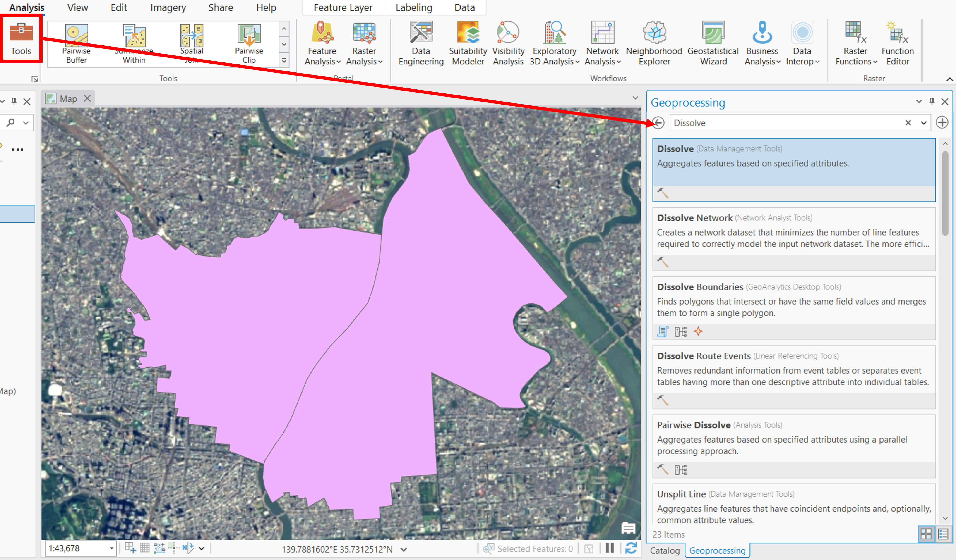Open the left pane's three-dots options
This screenshot has height=560, width=956.
tap(17, 149)
